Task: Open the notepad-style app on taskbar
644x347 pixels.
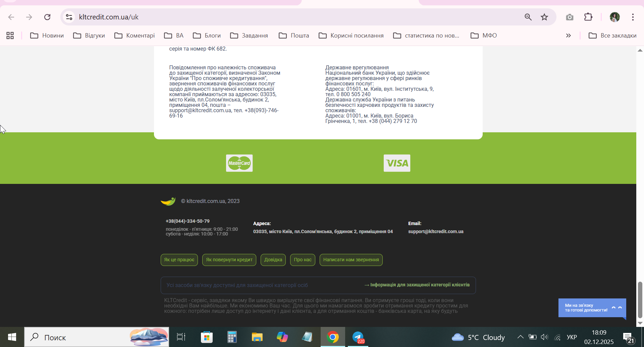Action: point(307,337)
